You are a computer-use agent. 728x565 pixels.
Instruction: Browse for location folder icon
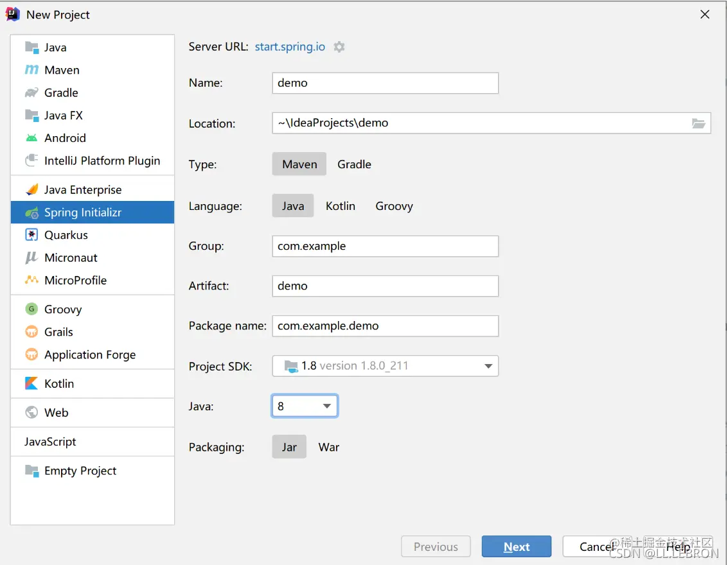(x=698, y=123)
